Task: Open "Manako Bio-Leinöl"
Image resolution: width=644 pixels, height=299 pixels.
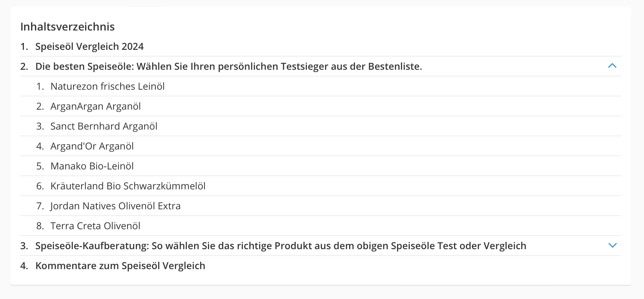Action: [x=92, y=166]
